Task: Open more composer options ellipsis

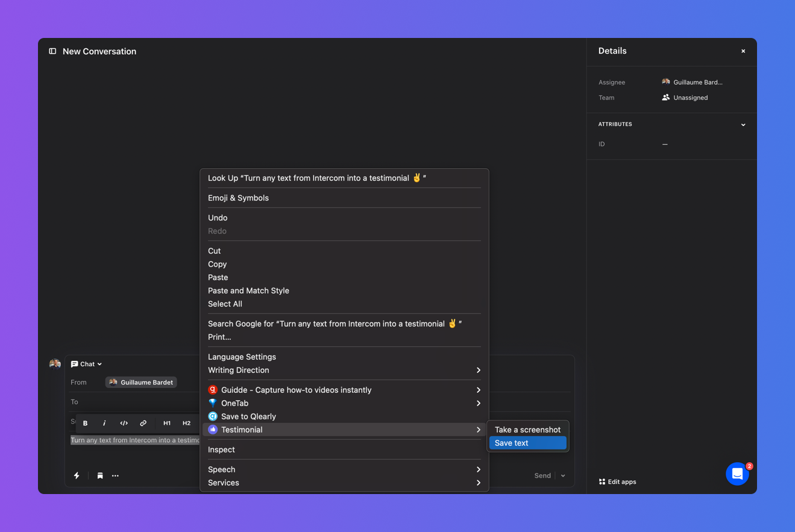Action: (115, 475)
